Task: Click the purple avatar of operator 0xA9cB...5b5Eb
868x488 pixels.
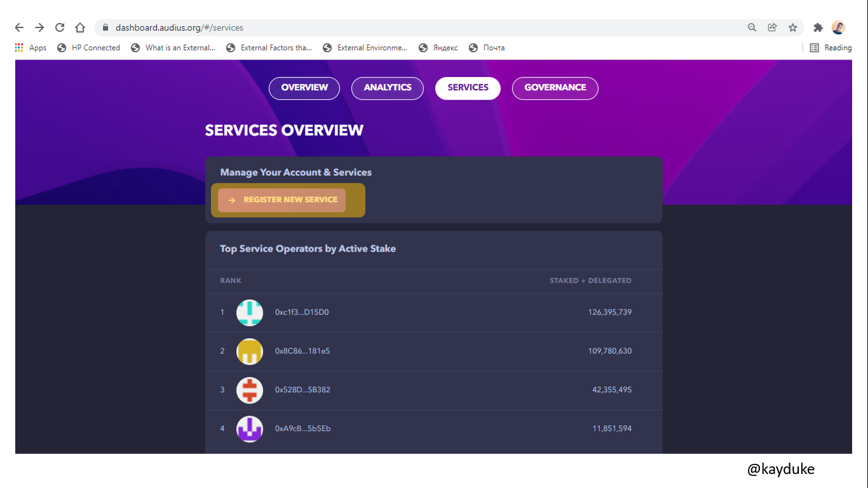Action: tap(250, 428)
